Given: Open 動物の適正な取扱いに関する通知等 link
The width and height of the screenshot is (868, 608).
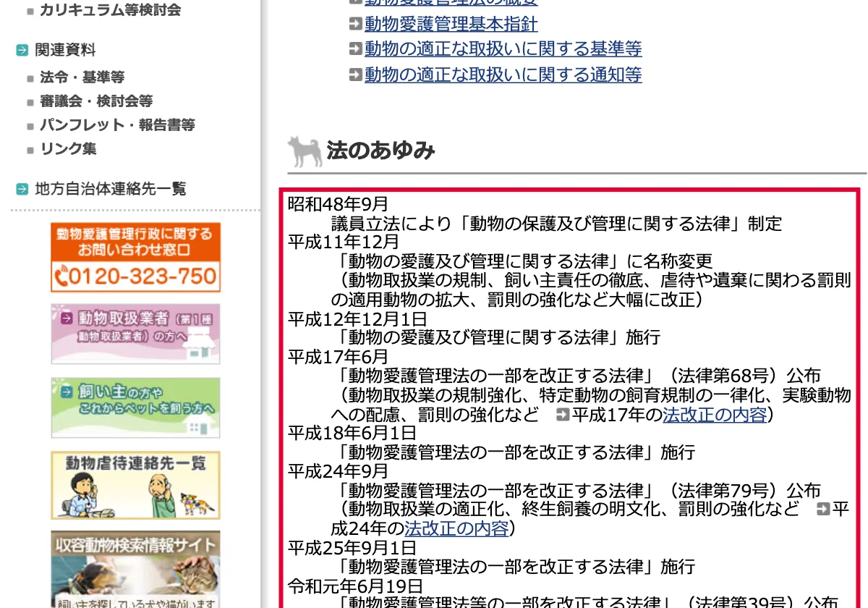Looking at the screenshot, I should point(503,75).
